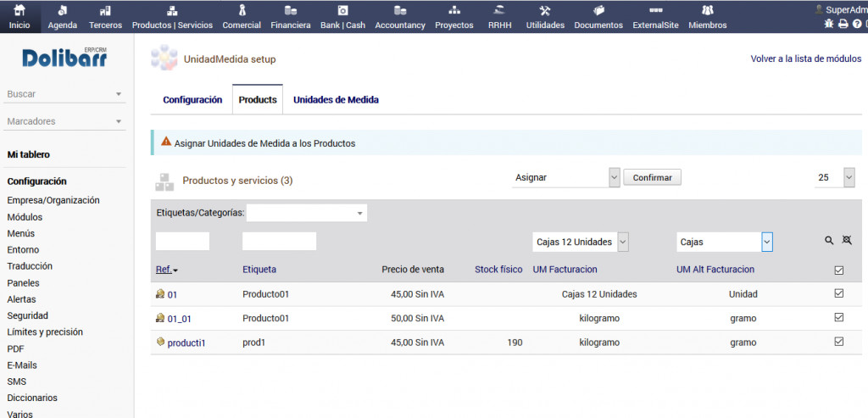Viewport: 868px width, 418px height.
Task: Open E-Mails in the sidebar
Action: [x=22, y=365]
